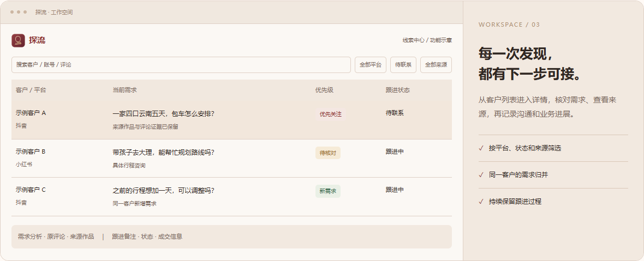Click the 优先关注 priority tag
The height and width of the screenshot is (261, 644).
coord(331,114)
